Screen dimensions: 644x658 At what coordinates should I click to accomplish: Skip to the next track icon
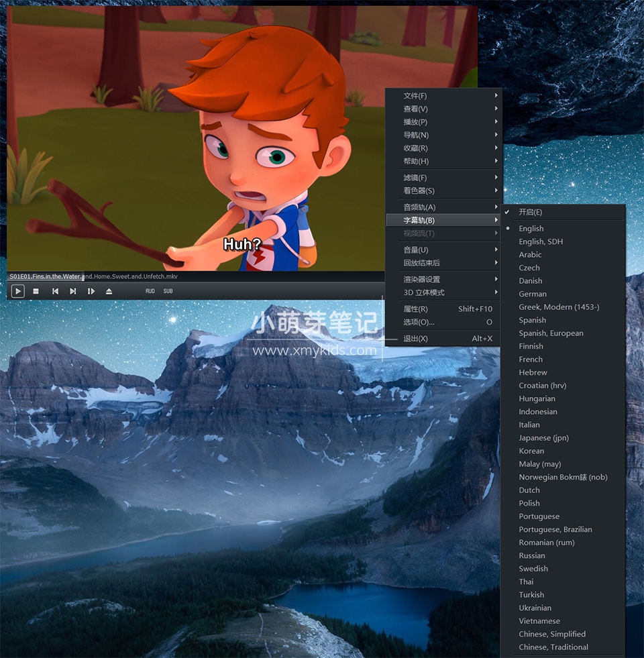pos(73,291)
